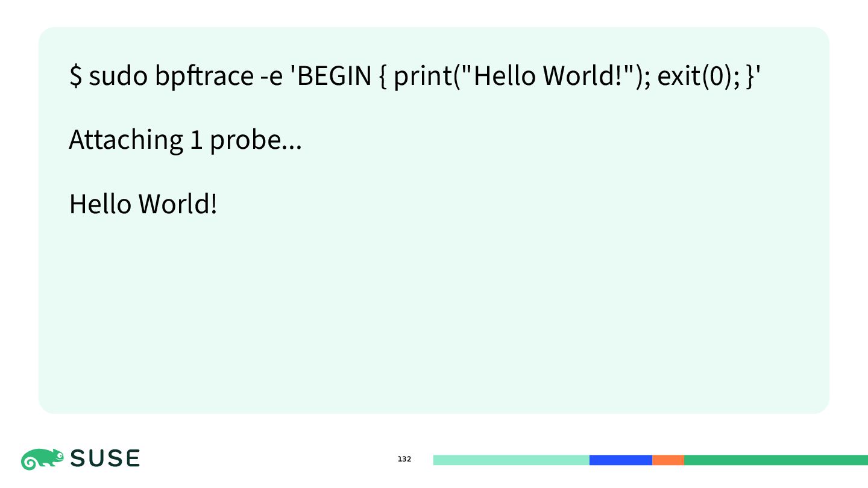This screenshot has width=868, height=488.
Task: Click the slide number 132
Action: tap(404, 459)
